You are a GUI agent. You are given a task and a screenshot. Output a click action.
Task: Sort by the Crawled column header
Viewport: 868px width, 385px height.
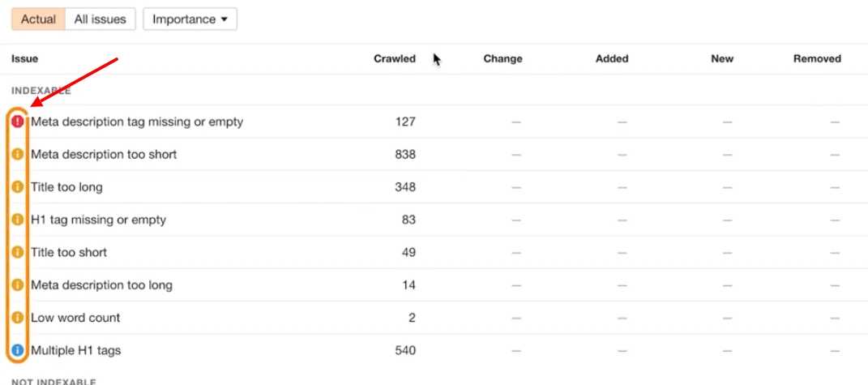tap(394, 58)
